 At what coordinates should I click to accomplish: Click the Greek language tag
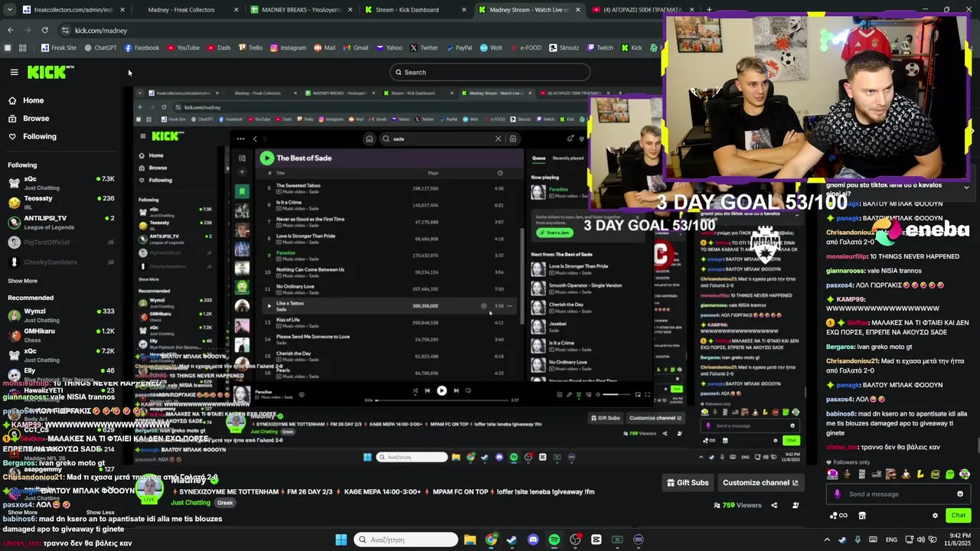225,503
